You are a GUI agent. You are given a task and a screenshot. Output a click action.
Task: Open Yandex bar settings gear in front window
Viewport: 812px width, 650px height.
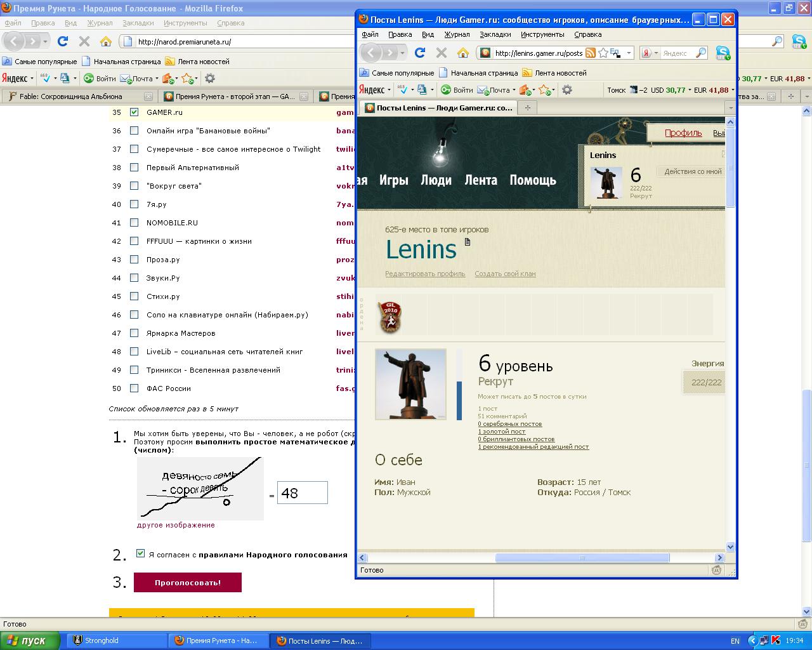click(x=567, y=90)
